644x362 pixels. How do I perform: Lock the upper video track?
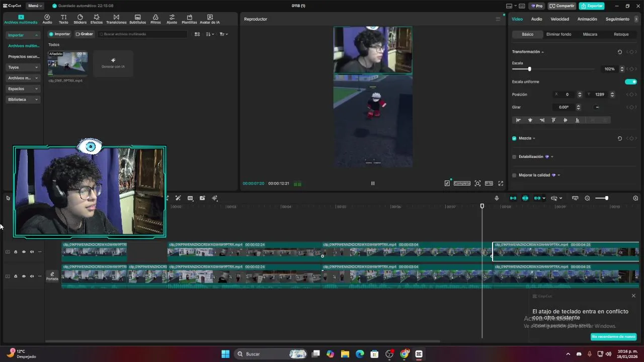pyautogui.click(x=16, y=252)
